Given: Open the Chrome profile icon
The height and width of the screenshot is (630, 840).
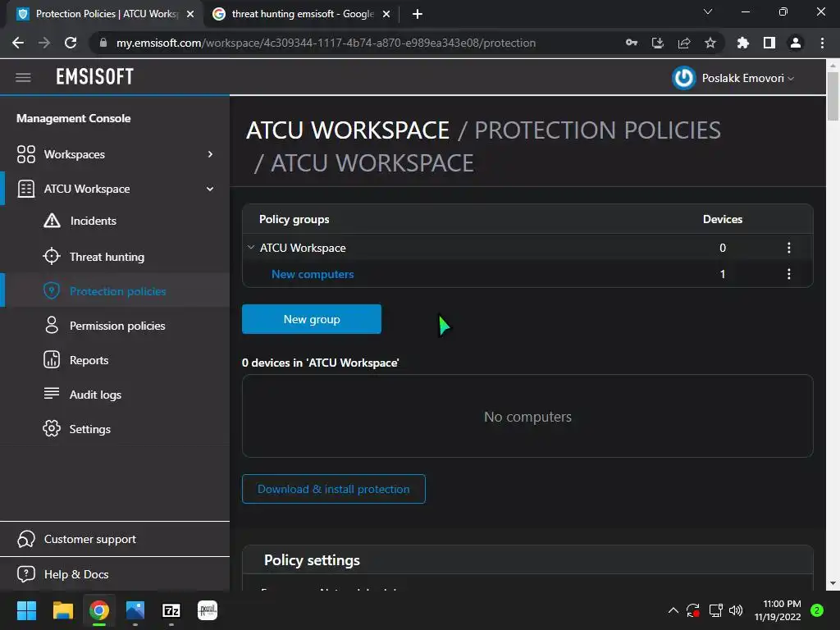Looking at the screenshot, I should (796, 43).
